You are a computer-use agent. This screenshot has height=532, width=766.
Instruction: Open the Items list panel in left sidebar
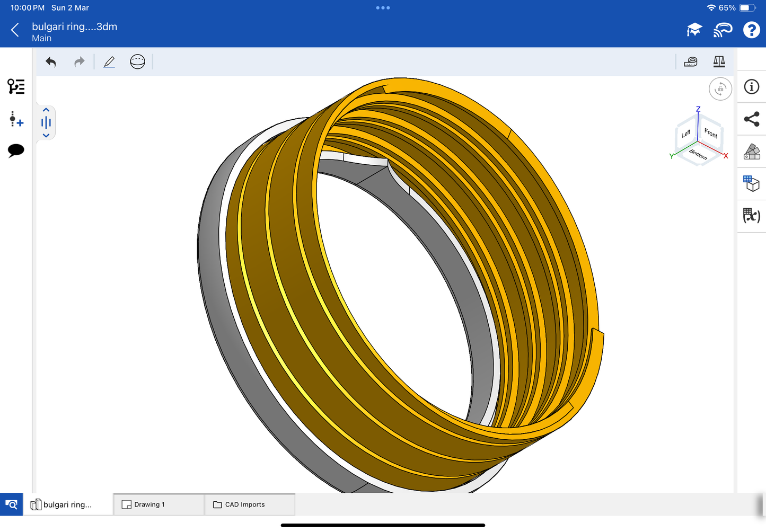pos(15,87)
